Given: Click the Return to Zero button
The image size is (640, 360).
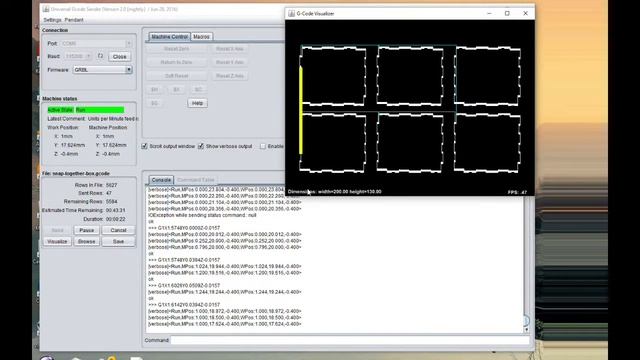Looking at the screenshot, I should pyautogui.click(x=176, y=62).
